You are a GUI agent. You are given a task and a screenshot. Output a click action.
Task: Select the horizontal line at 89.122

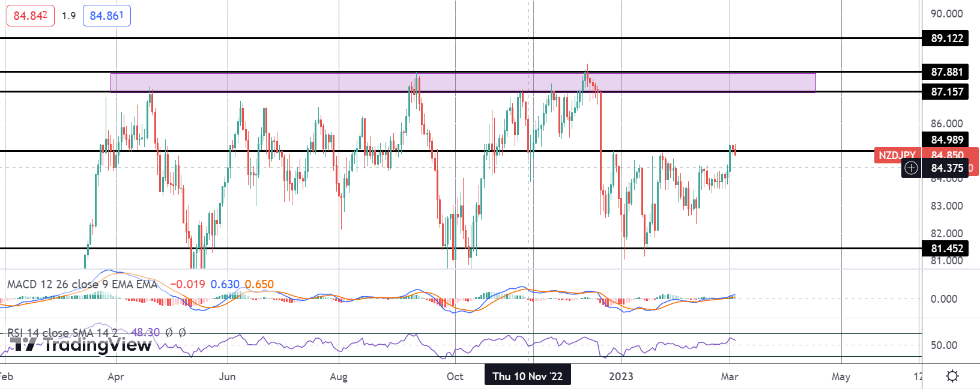(461, 38)
